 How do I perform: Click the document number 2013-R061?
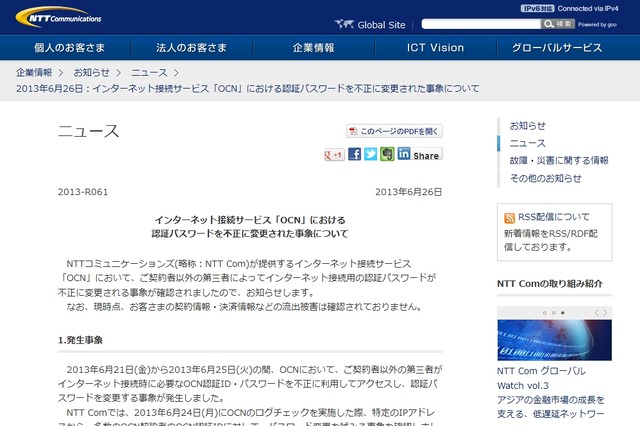83,192
